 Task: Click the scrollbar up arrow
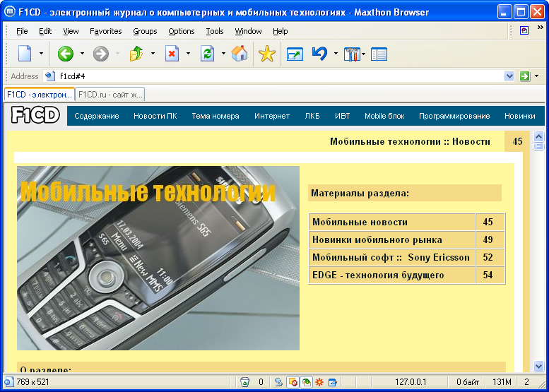coord(539,136)
